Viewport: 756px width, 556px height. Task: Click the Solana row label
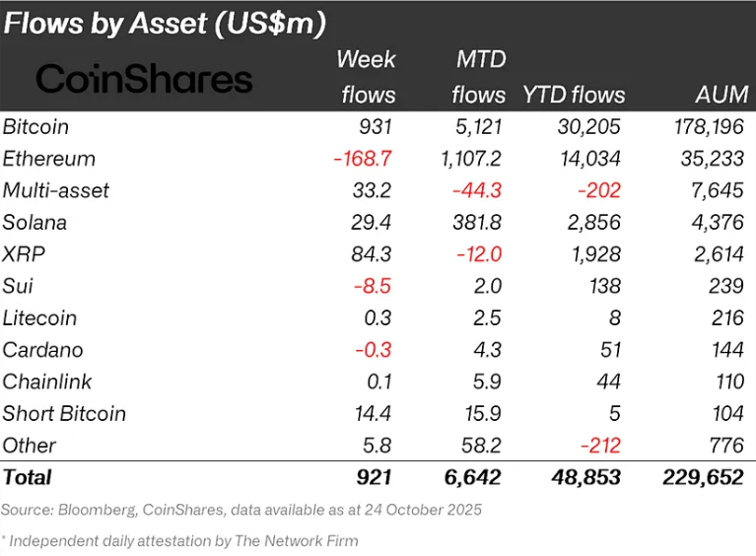[x=34, y=223]
